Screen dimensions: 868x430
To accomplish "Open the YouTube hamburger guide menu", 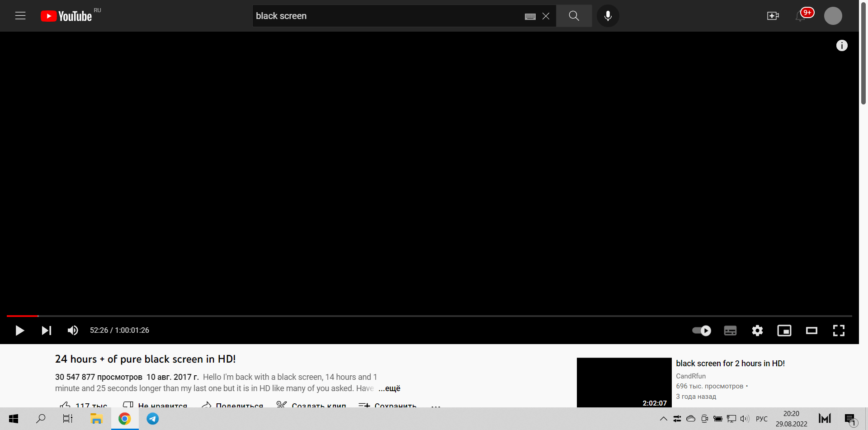I will 20,16.
